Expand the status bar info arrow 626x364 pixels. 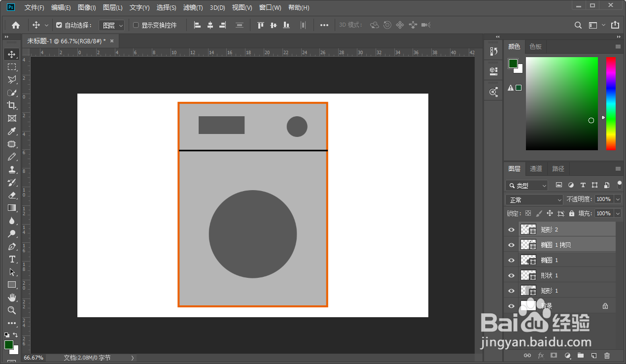click(133, 358)
